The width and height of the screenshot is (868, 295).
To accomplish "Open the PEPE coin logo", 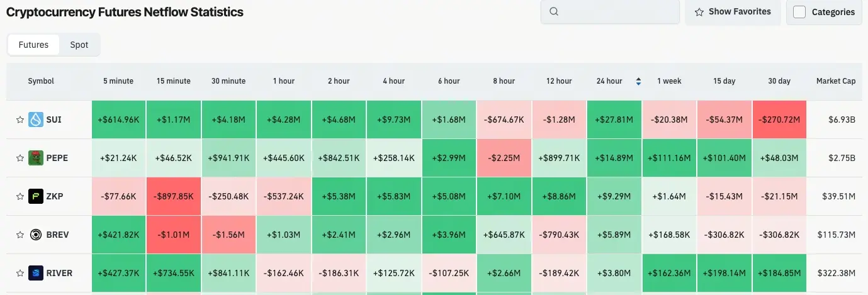I will click(36, 158).
